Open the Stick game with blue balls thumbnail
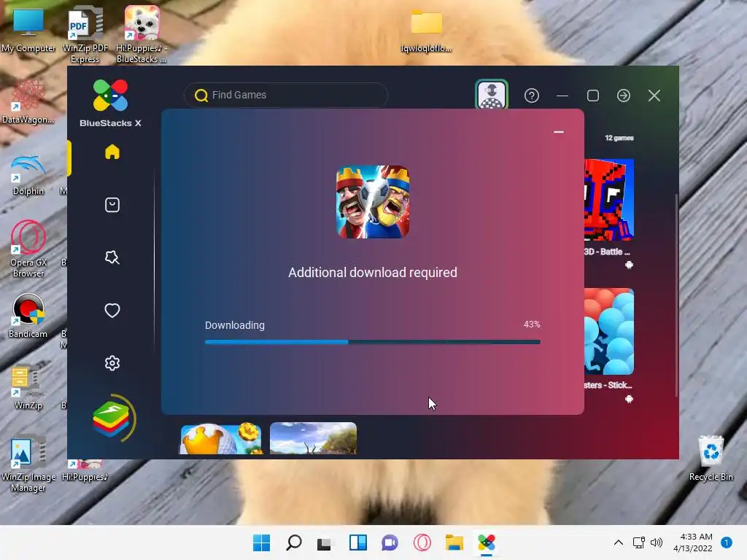 click(609, 332)
